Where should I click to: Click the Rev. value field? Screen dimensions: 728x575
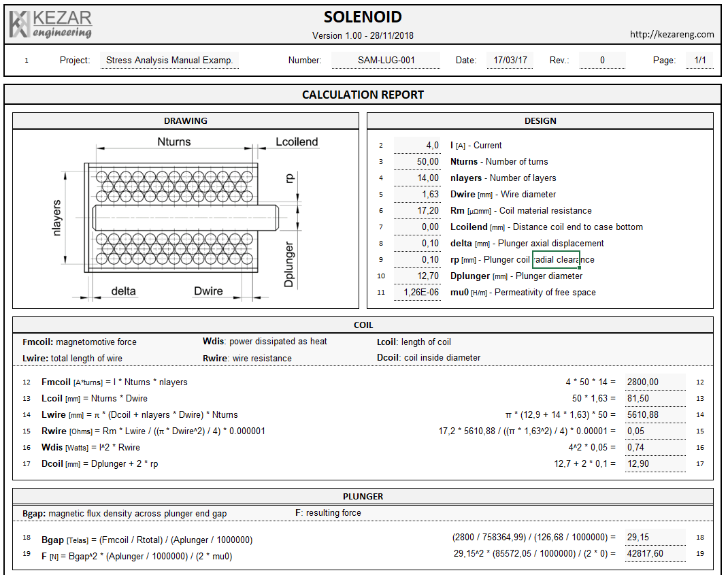(x=602, y=61)
